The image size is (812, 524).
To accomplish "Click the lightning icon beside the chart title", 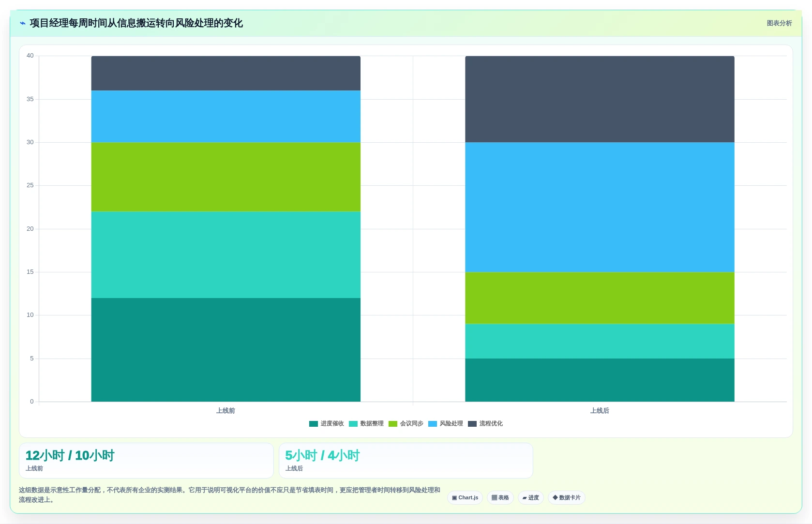I will click(23, 23).
